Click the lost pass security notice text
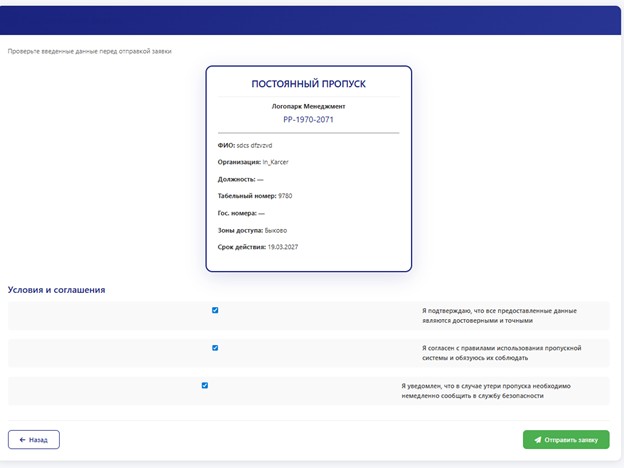Screen dimensions: 624x468 486,391
